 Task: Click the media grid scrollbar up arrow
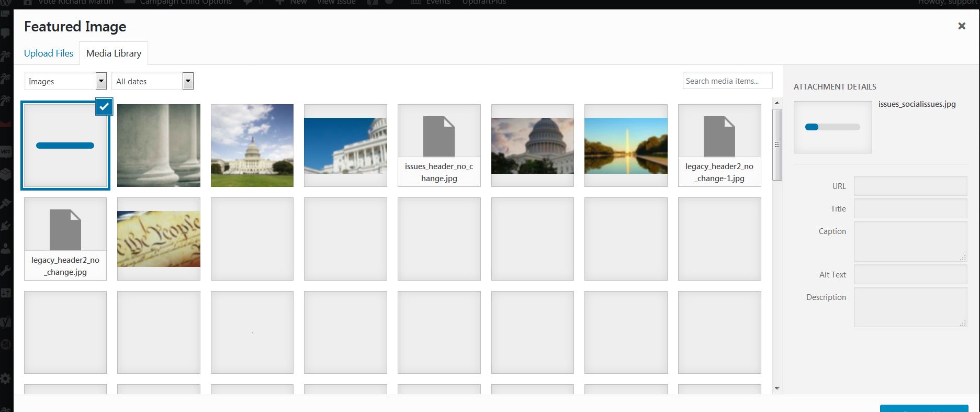[777, 103]
